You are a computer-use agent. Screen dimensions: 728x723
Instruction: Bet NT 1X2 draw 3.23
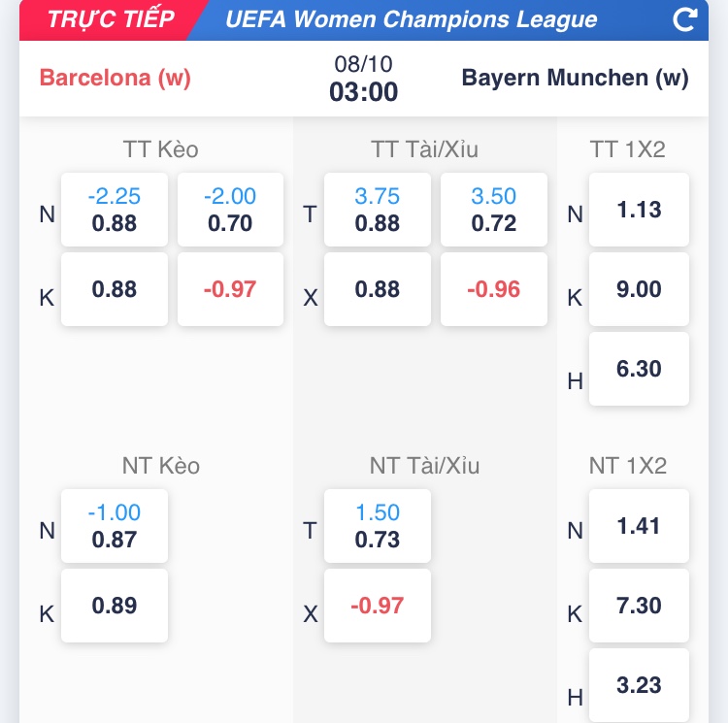point(639,685)
